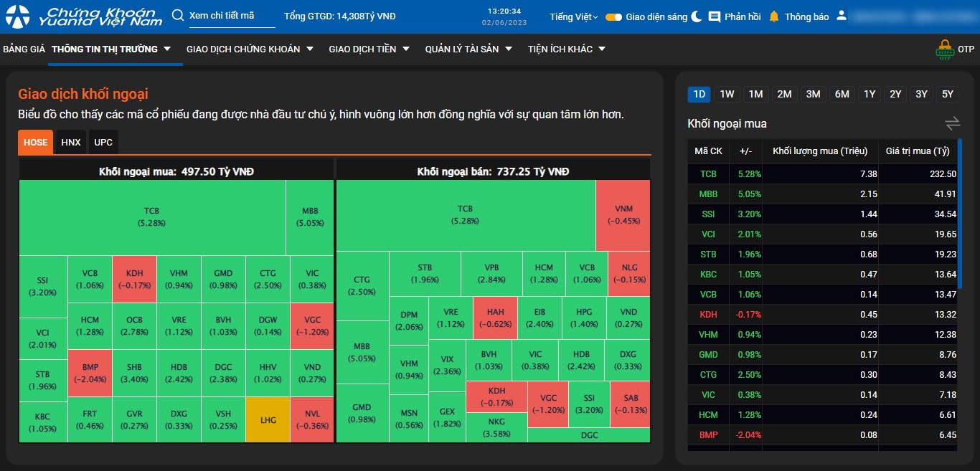Click the yellow LHG treemap tile
Image resolution: width=980 pixels, height=471 pixels.
(x=268, y=419)
